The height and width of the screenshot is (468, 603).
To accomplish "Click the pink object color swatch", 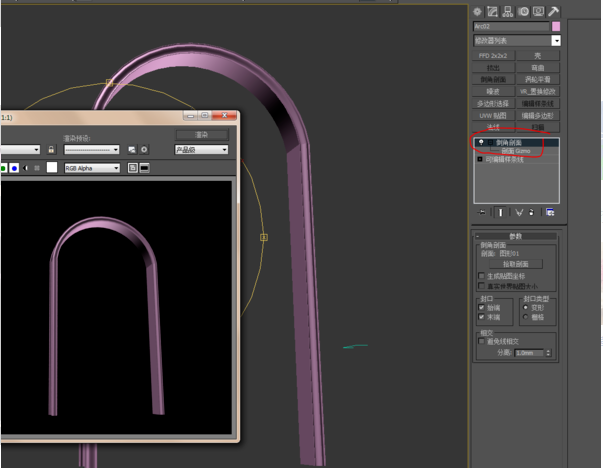I will pos(556,26).
